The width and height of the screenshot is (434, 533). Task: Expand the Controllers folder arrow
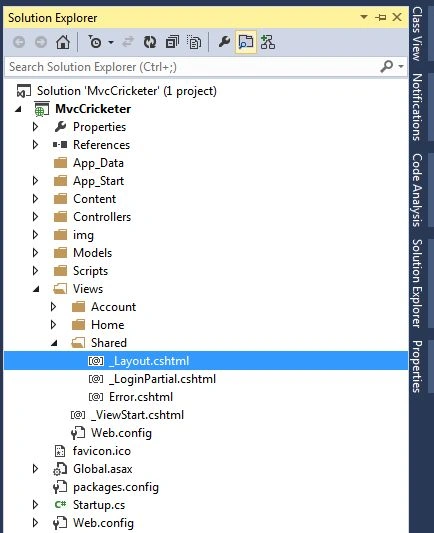35,217
